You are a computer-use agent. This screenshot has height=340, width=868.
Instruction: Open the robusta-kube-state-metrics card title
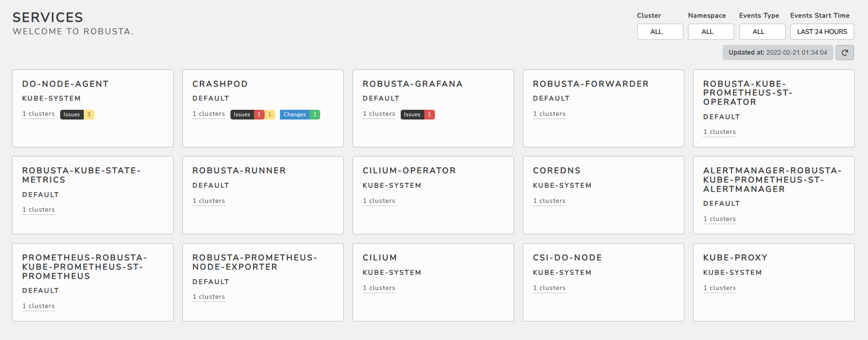pyautogui.click(x=81, y=175)
